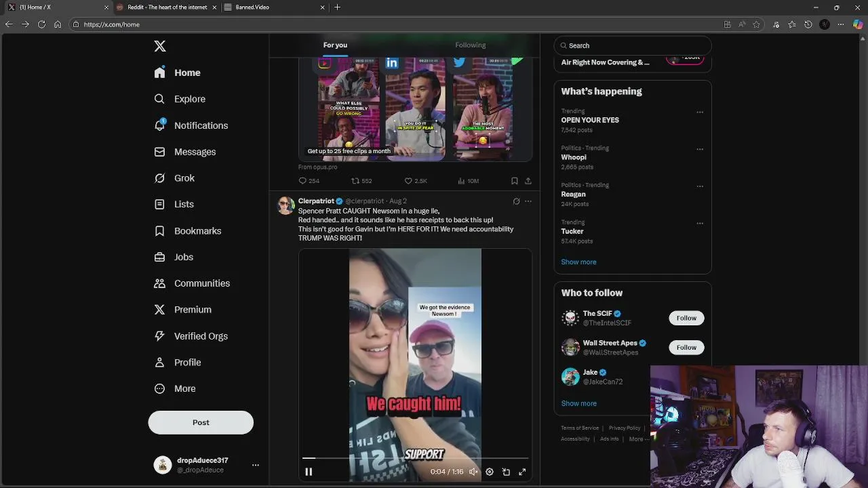Click the Verified Orgs lightning icon
Viewport: 868px width, 488px height.
pyautogui.click(x=159, y=336)
